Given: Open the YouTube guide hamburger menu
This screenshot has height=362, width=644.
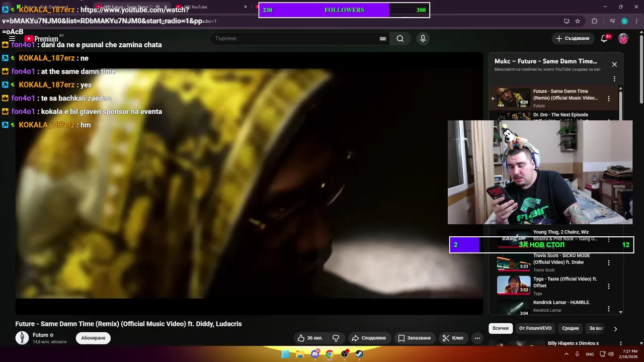Looking at the screenshot, I should pos(12,38).
